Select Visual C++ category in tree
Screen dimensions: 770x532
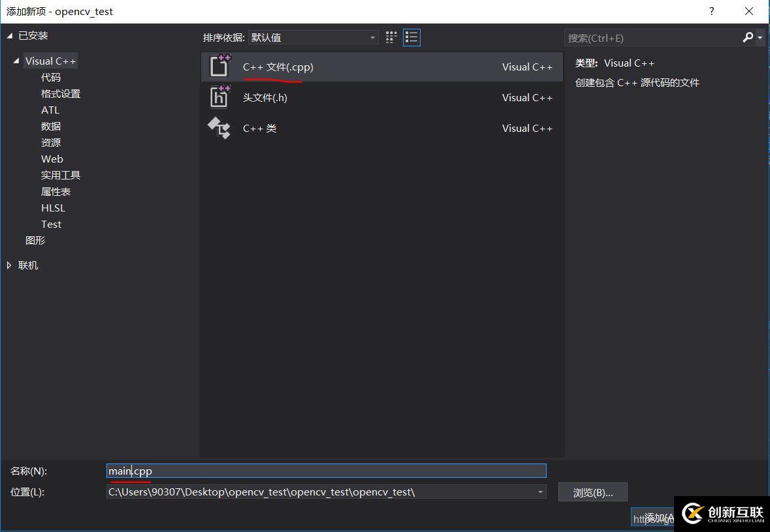[x=50, y=61]
